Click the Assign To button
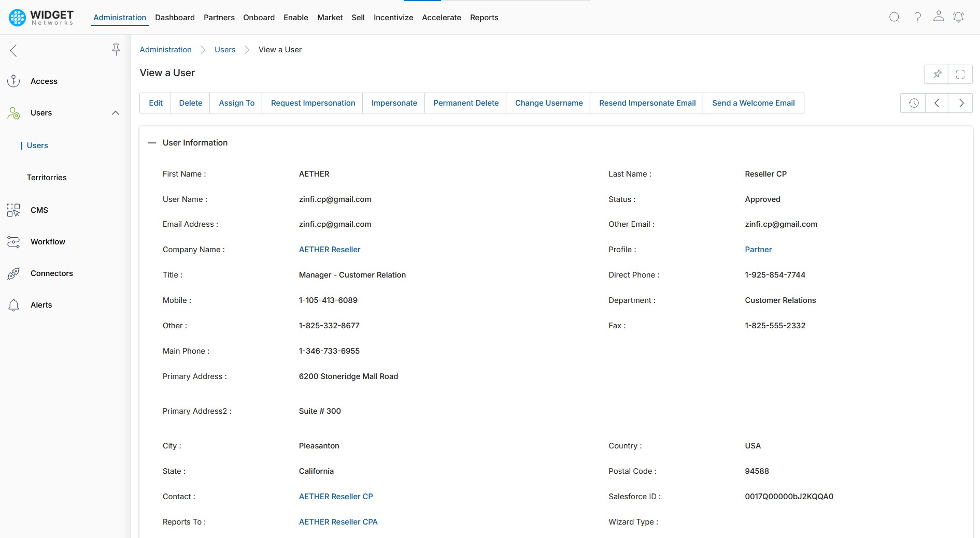980x538 pixels. tap(237, 103)
